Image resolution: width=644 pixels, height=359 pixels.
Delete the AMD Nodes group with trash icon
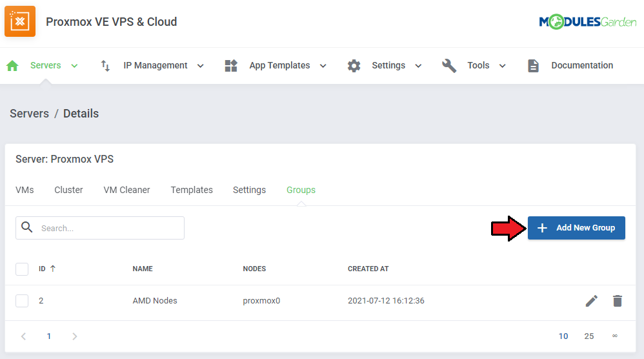[x=618, y=301]
